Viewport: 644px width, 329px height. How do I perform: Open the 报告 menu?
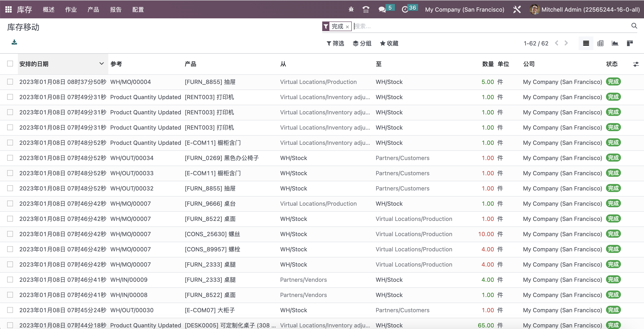click(x=116, y=9)
